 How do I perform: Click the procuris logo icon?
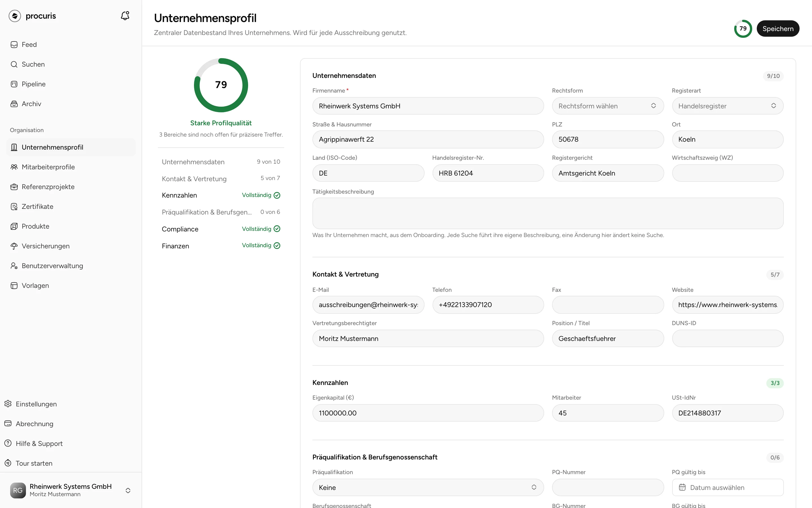pos(15,16)
